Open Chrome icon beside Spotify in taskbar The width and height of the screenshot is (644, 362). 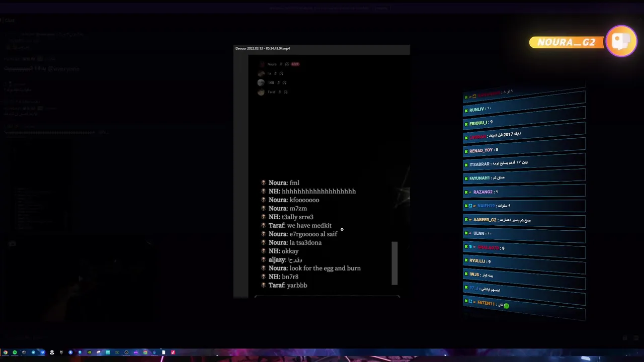click(6, 352)
